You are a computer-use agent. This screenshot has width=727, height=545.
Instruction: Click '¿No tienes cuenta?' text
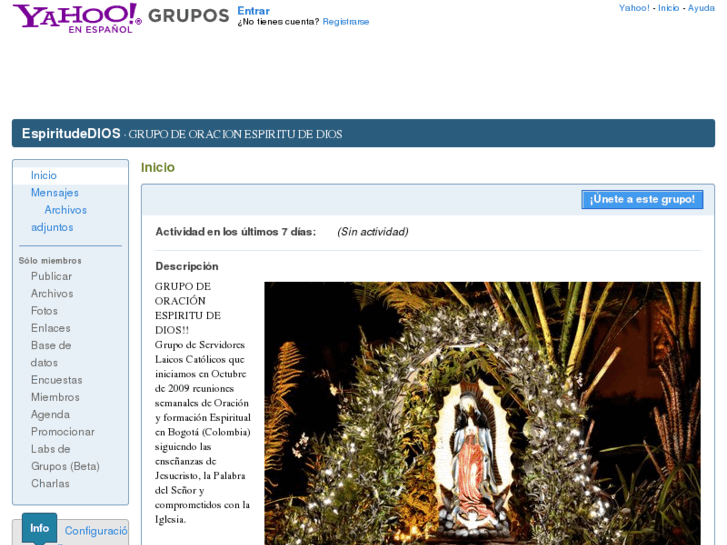[278, 22]
